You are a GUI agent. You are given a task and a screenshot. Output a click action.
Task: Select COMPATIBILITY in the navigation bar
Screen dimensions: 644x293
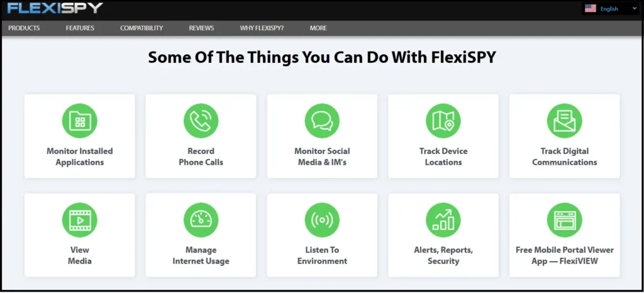pyautogui.click(x=142, y=28)
